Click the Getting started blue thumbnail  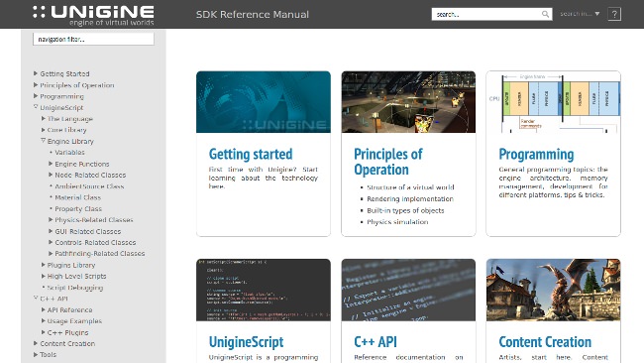coord(264,102)
